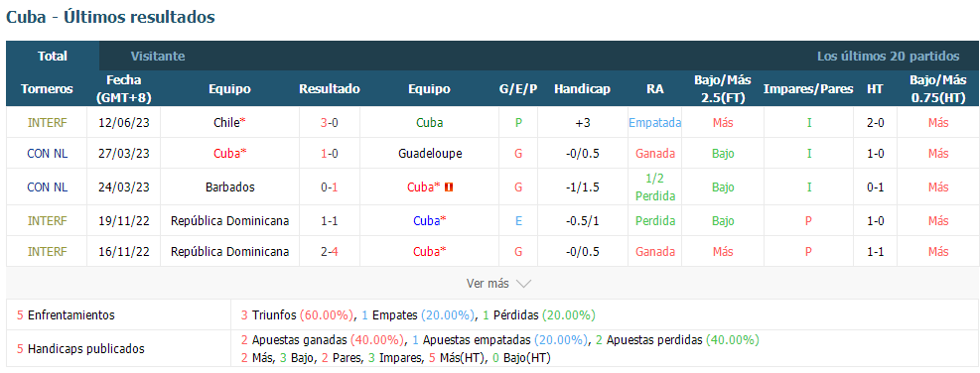Click the Bajo/Más 2.5(FT) column header
980x373 pixels.
coord(723,89)
